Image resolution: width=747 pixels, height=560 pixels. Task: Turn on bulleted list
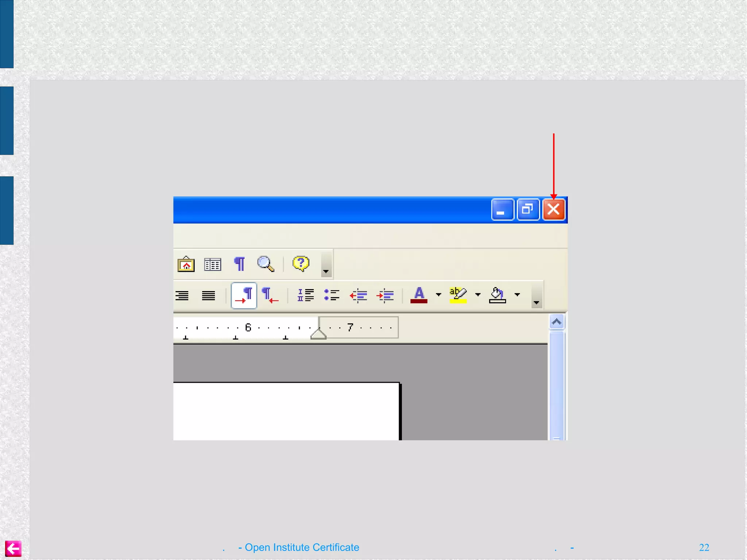(332, 295)
